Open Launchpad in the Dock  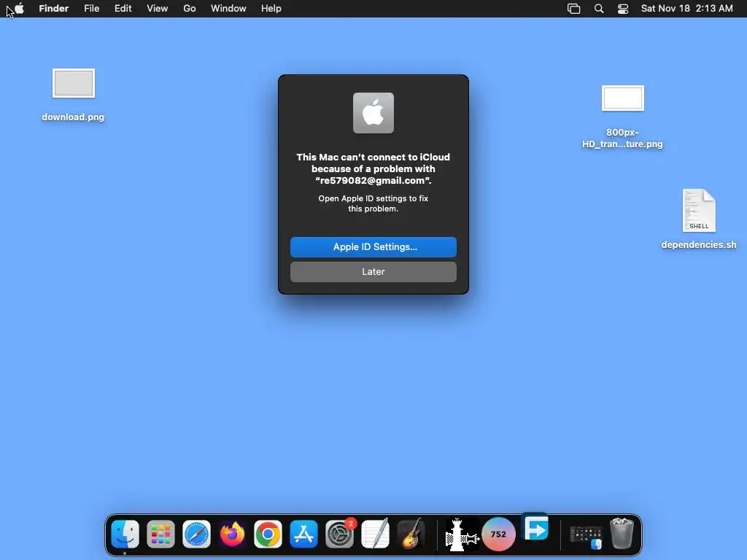click(160, 534)
